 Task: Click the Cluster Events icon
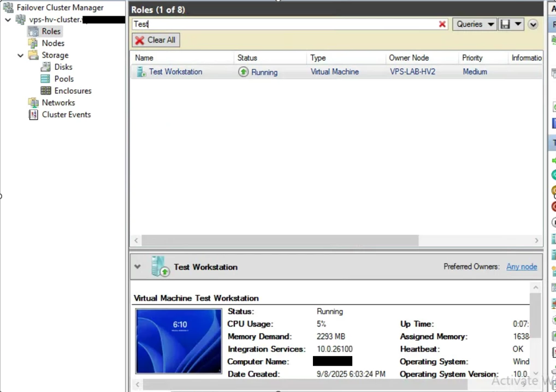[33, 115]
